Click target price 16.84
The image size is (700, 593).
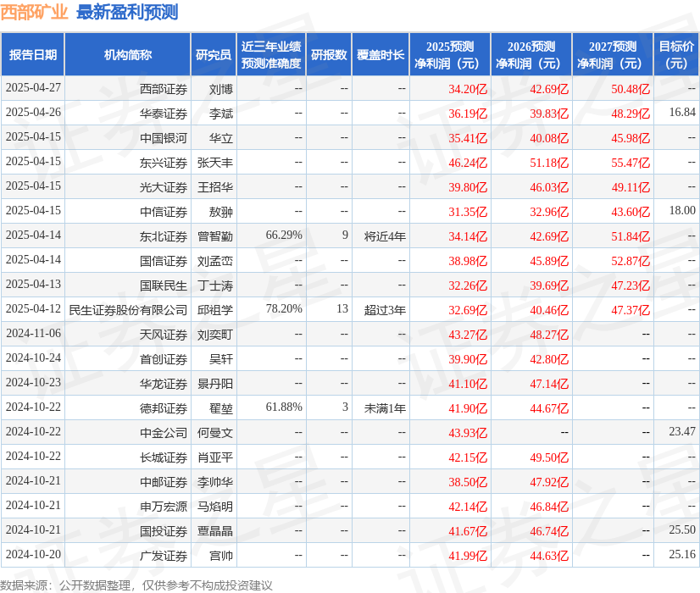click(682, 113)
